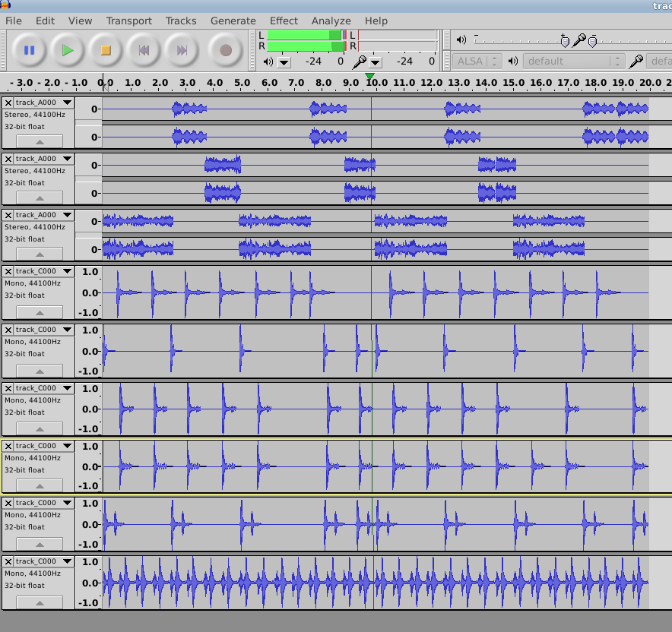The height and width of the screenshot is (632, 672).
Task: Stop playback with the yellow Stop button
Action: [106, 51]
